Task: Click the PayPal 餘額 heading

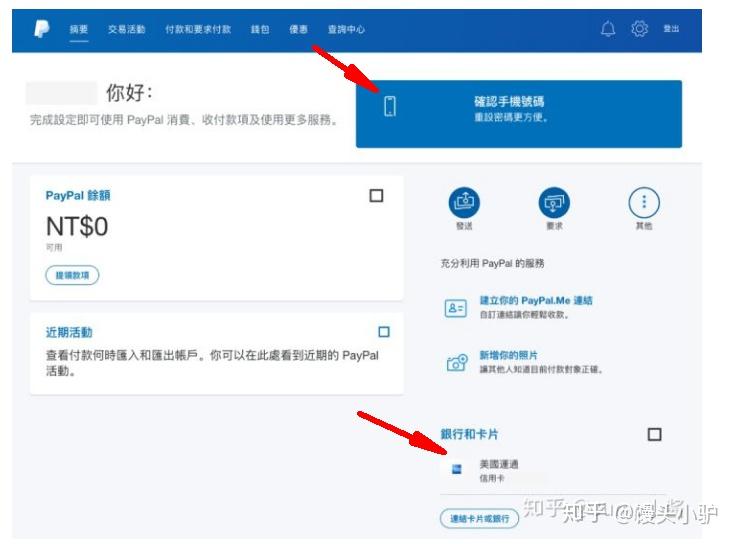Action: tap(78, 195)
